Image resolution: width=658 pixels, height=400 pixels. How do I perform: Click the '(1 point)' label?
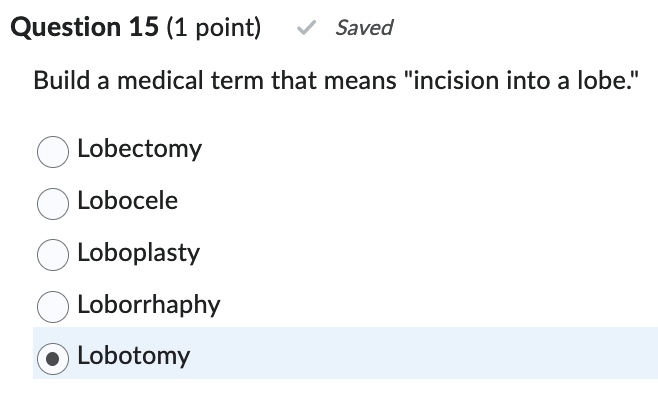click(213, 27)
